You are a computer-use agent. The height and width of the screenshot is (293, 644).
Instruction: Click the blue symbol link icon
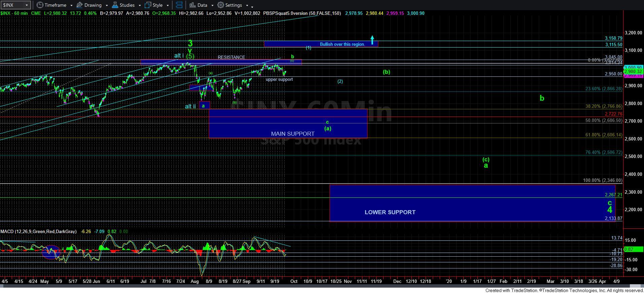pos(179,5)
